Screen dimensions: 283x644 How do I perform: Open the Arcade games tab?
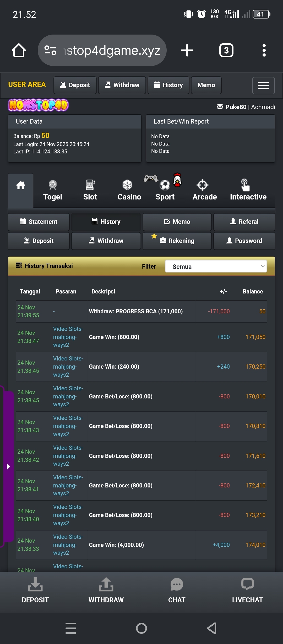[205, 190]
